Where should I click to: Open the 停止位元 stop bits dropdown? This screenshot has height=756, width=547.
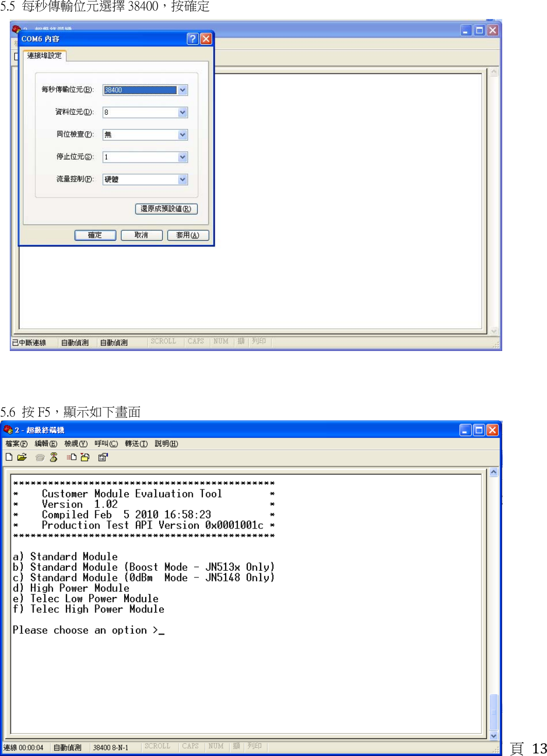coord(182,157)
